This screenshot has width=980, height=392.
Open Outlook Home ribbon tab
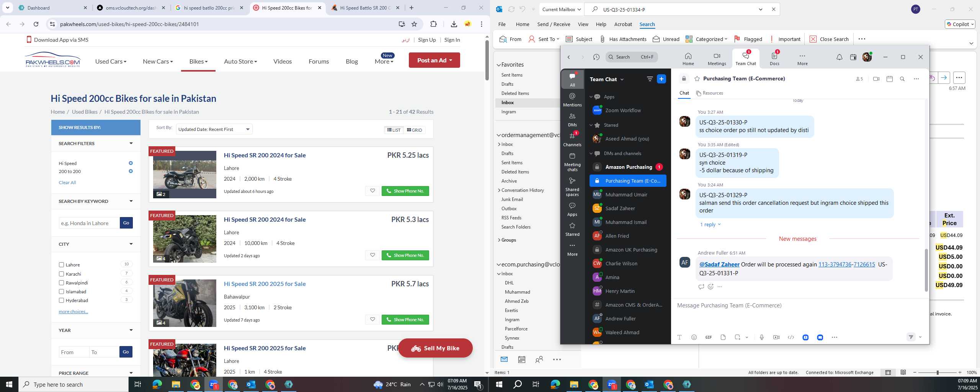[522, 24]
